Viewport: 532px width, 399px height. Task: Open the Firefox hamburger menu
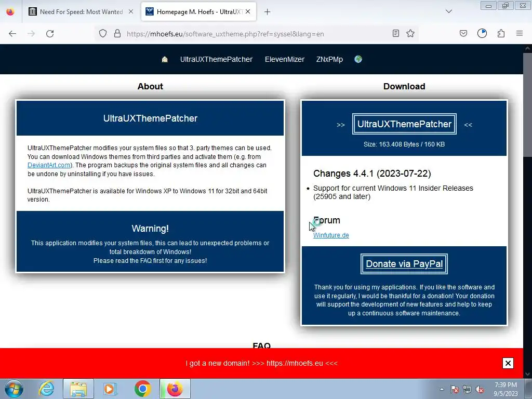point(520,33)
